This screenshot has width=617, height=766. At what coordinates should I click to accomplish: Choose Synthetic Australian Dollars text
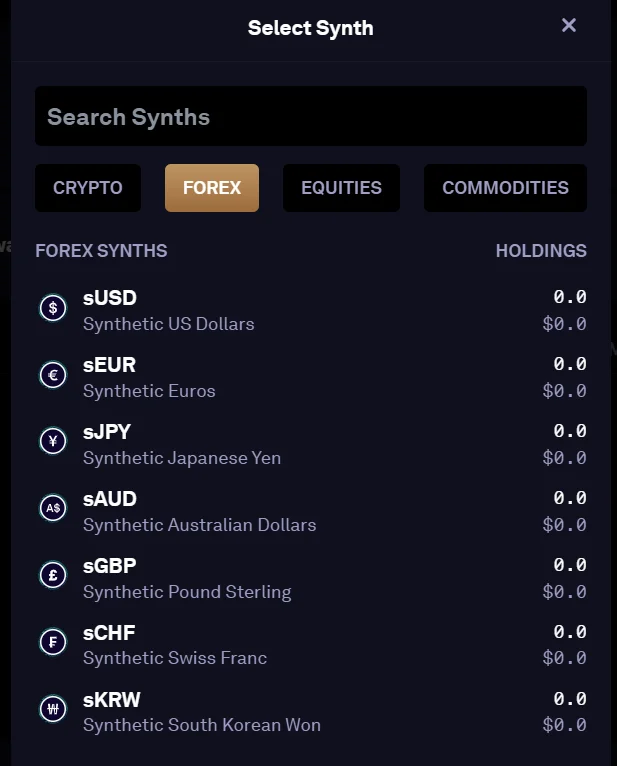click(x=199, y=525)
